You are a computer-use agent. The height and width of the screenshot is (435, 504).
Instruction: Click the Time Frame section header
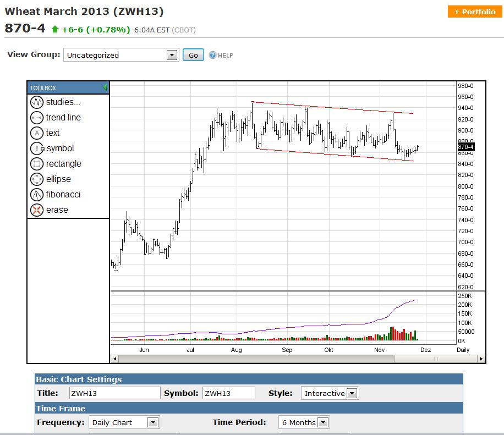tap(61, 409)
